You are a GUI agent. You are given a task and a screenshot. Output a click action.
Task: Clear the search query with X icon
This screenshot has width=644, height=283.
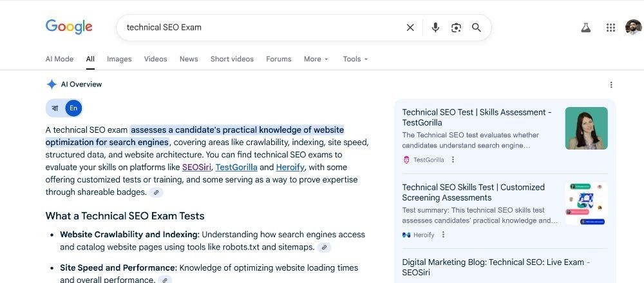(x=410, y=28)
